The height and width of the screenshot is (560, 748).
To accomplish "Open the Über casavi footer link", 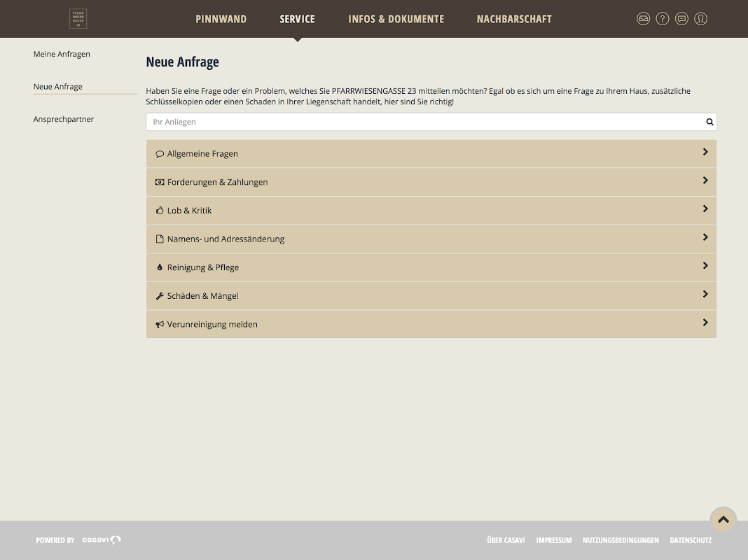I will tap(506, 540).
